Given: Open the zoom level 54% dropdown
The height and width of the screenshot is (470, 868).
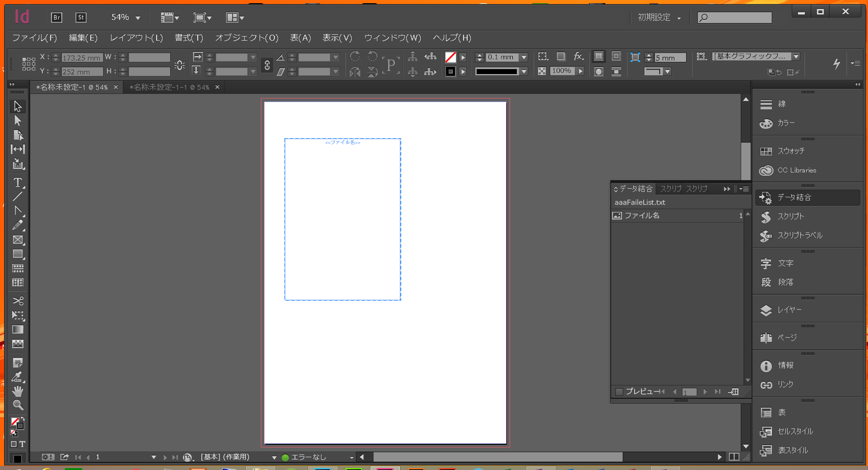Looking at the screenshot, I should (138, 18).
